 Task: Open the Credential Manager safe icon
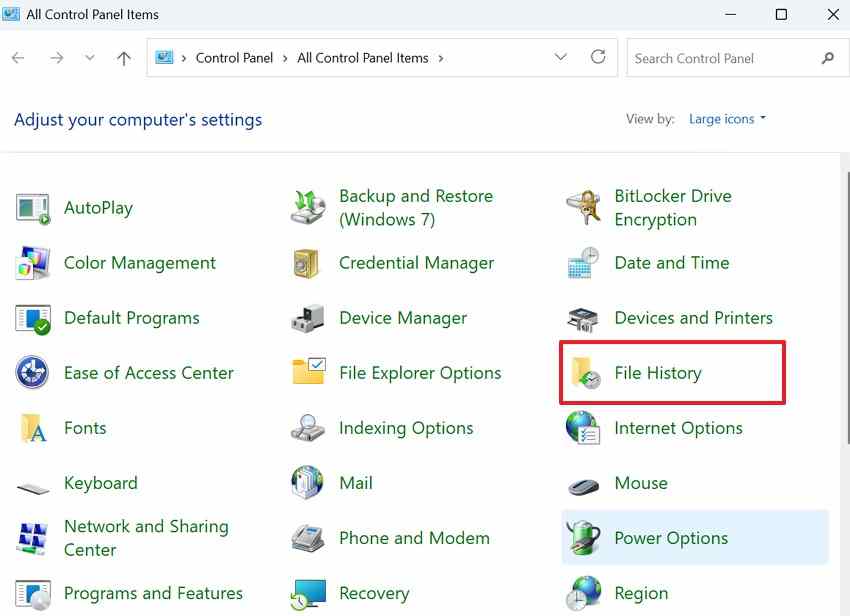(x=307, y=264)
